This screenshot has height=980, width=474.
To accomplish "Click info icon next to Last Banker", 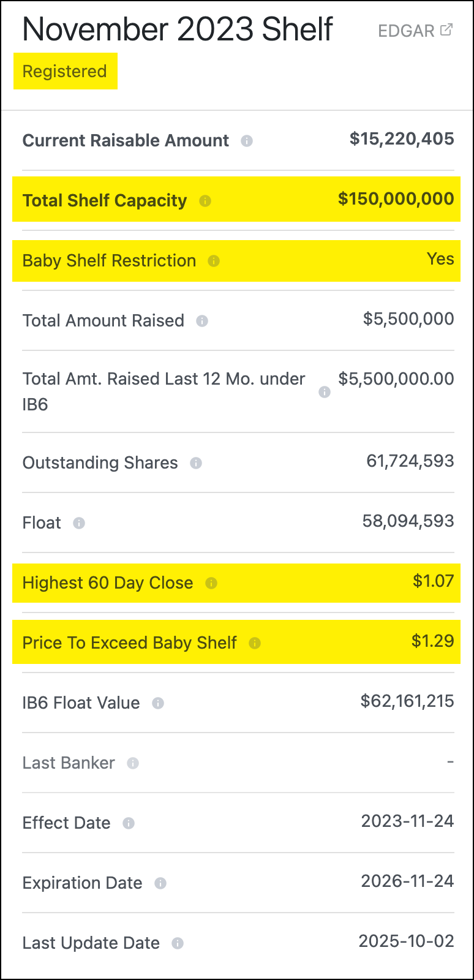I will 133,763.
